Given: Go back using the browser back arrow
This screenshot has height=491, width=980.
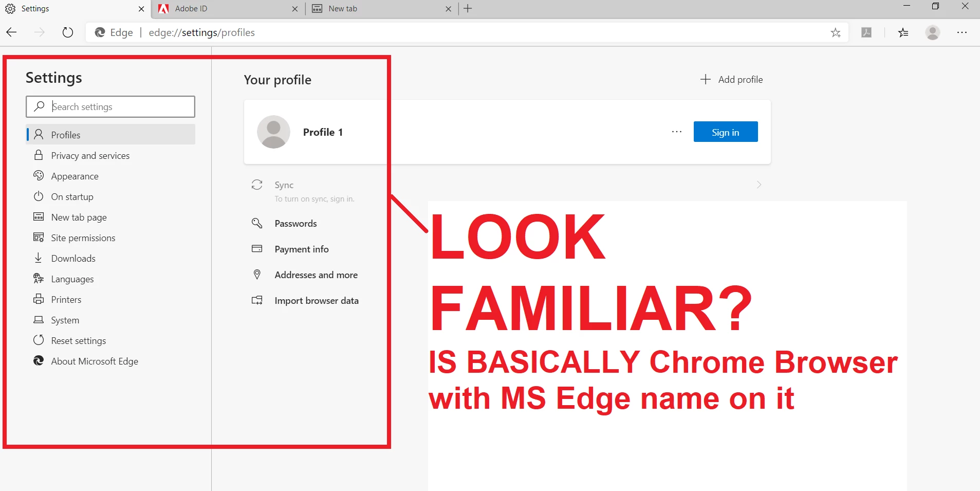Looking at the screenshot, I should [12, 32].
